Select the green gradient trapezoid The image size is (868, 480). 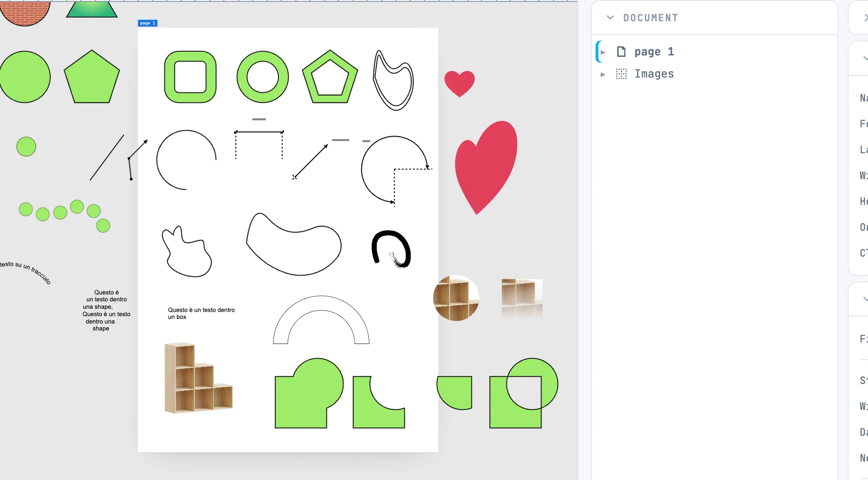pyautogui.click(x=92, y=9)
